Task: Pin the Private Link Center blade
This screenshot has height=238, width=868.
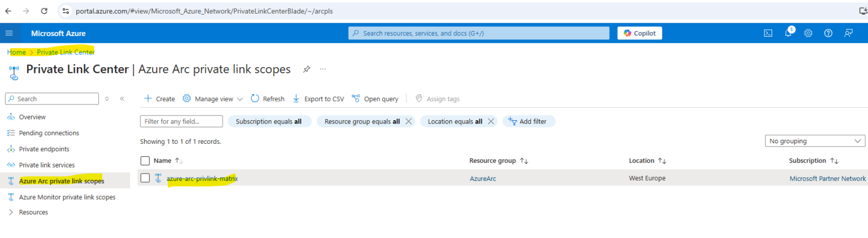Action: [x=306, y=69]
